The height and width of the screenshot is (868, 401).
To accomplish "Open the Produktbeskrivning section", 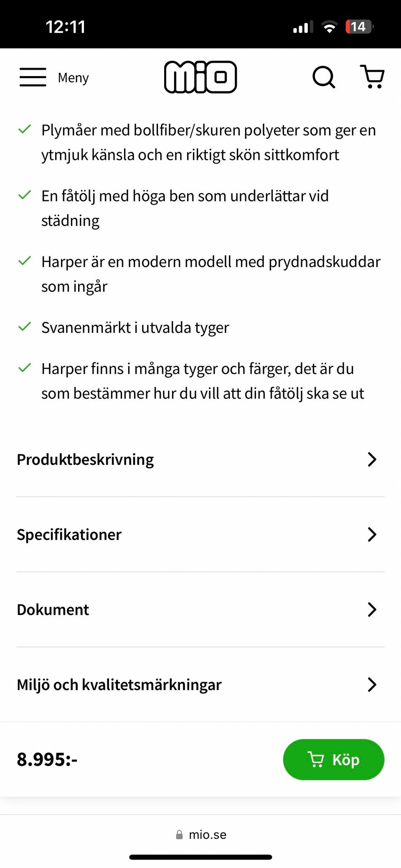I will point(85,459).
